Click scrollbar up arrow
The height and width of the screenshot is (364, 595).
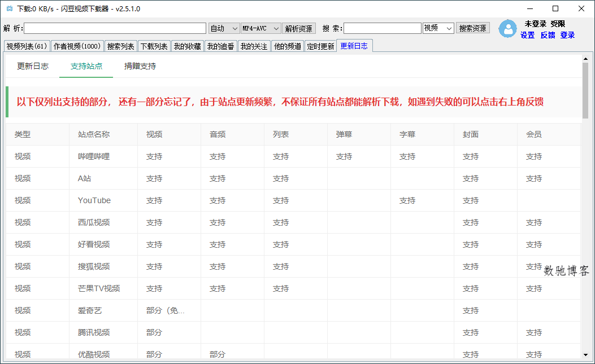pyautogui.click(x=585, y=59)
